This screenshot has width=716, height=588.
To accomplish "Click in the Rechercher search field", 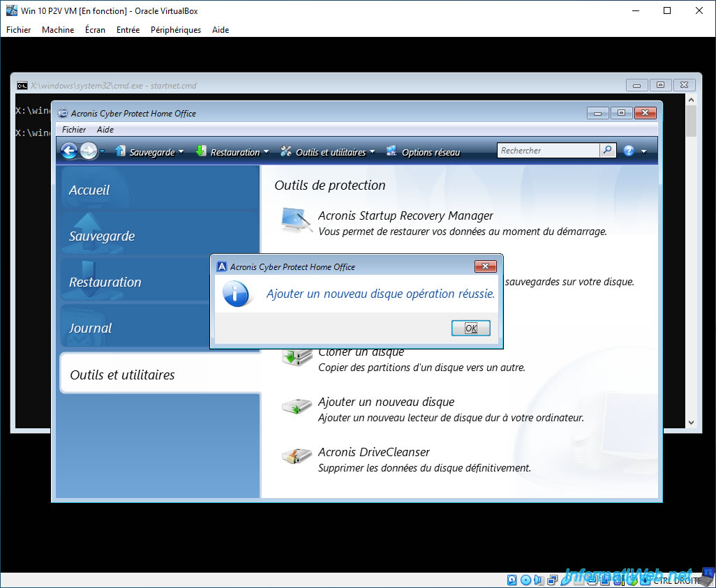I will [548, 150].
